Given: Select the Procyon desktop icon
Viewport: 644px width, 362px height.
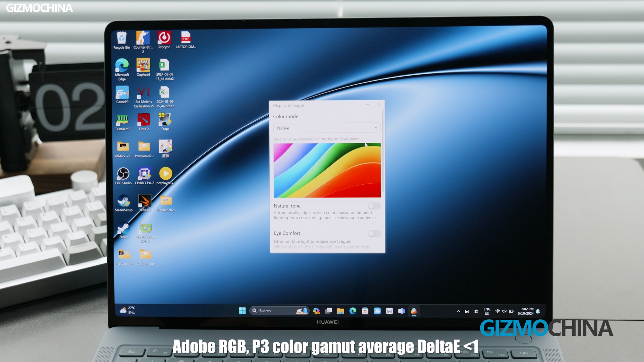Looking at the screenshot, I should pyautogui.click(x=164, y=40).
